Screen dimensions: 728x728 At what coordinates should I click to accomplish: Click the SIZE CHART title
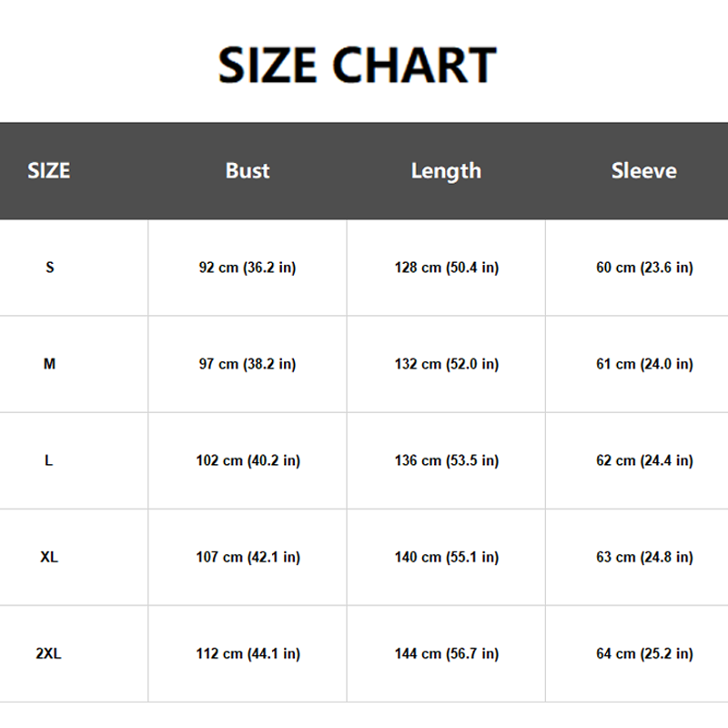[x=357, y=65]
